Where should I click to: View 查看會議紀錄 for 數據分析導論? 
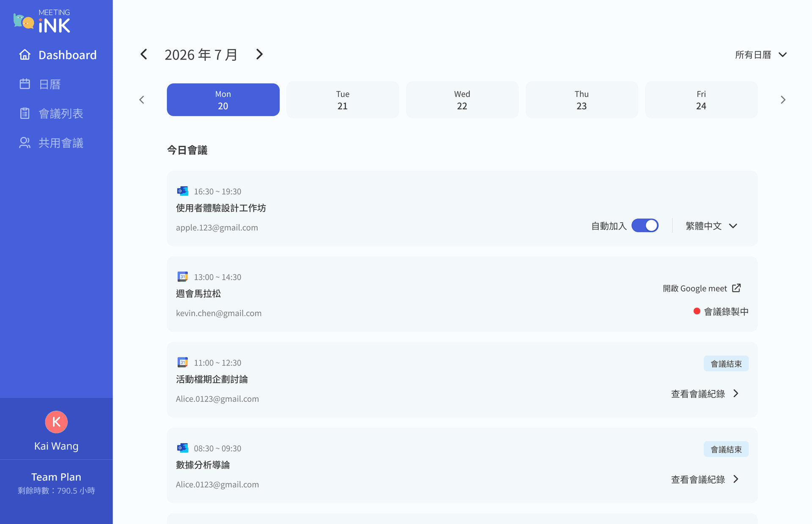coord(705,479)
